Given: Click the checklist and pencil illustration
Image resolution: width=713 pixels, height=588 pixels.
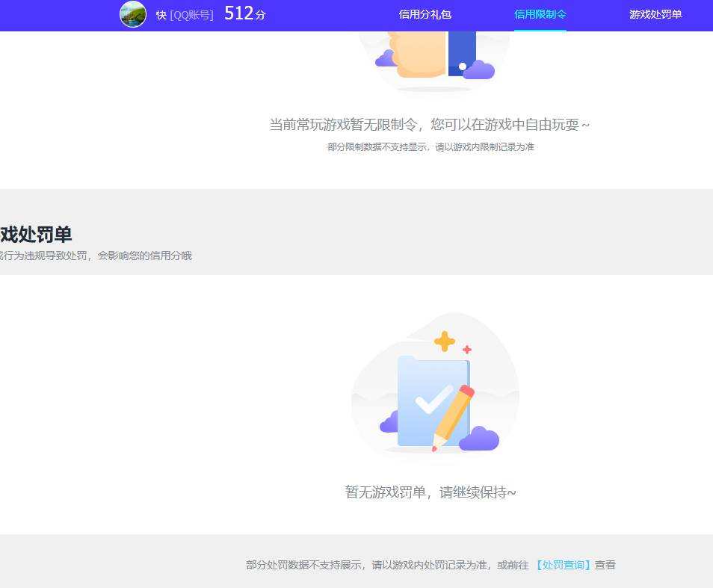Looking at the screenshot, I should [435, 389].
